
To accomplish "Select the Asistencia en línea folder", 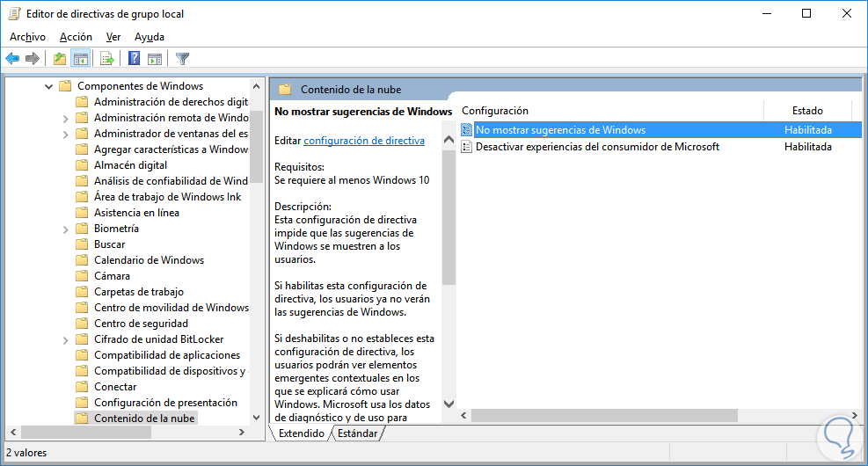I will click(x=136, y=213).
